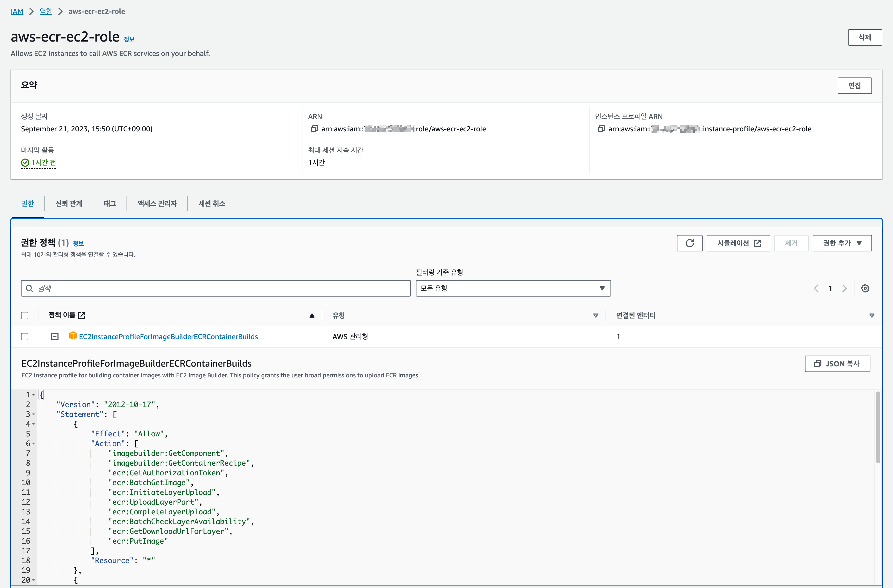Collapse the expanded policy row
This screenshot has height=588, width=893.
(x=55, y=337)
